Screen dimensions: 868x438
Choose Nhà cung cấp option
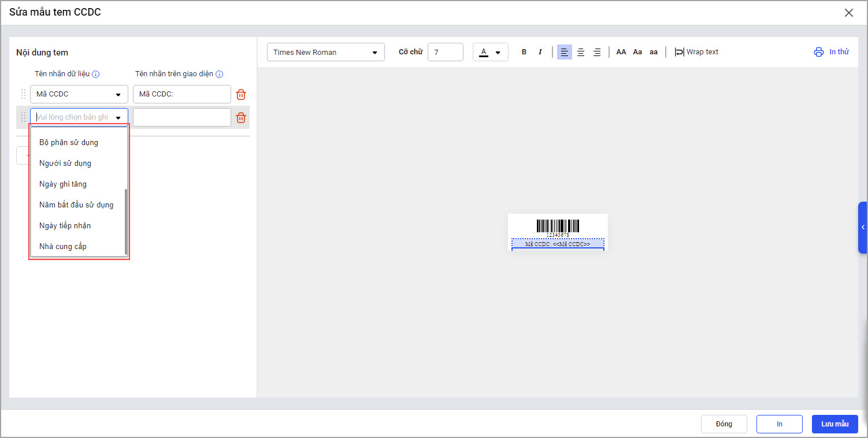point(63,246)
